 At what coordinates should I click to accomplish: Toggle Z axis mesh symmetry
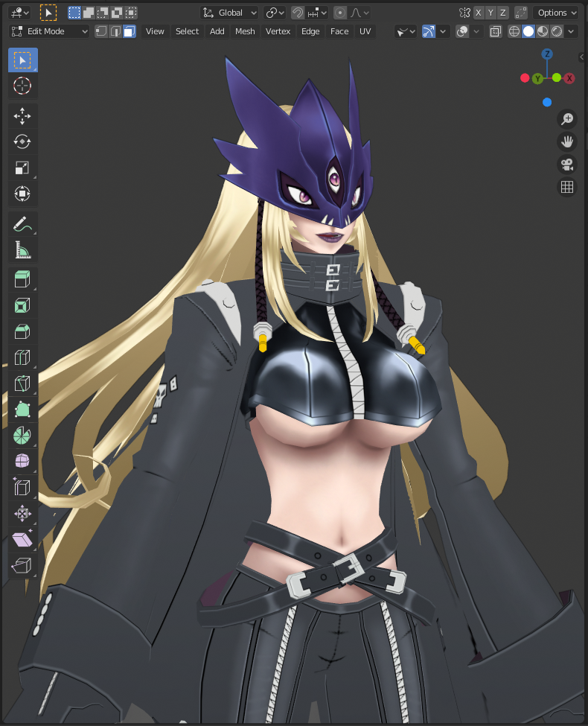503,13
